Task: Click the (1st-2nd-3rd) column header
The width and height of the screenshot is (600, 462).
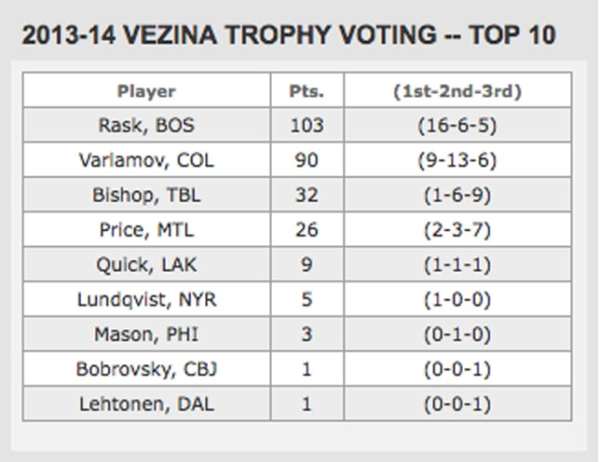Action: [458, 91]
